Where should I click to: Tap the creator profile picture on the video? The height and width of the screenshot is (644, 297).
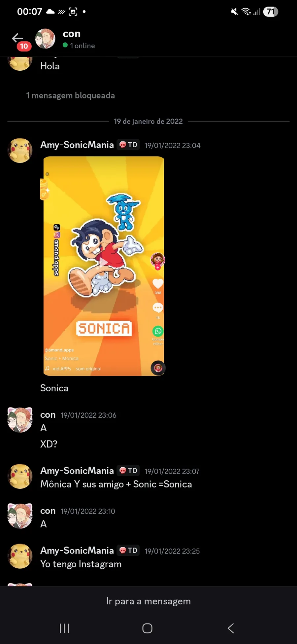(158, 260)
